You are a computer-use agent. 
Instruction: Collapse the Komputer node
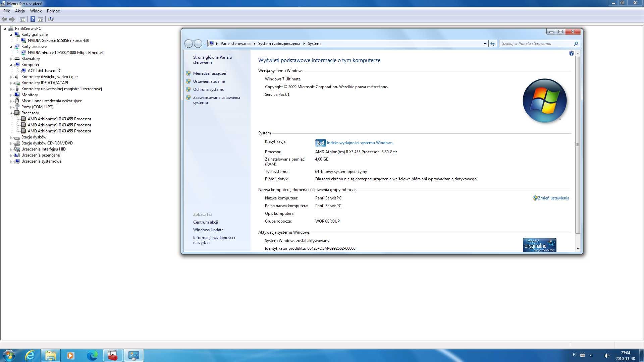tap(11, 65)
